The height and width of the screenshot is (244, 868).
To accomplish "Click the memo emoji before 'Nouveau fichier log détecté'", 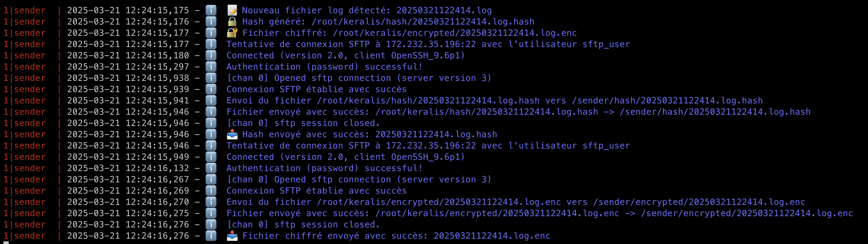I will 232,10.
